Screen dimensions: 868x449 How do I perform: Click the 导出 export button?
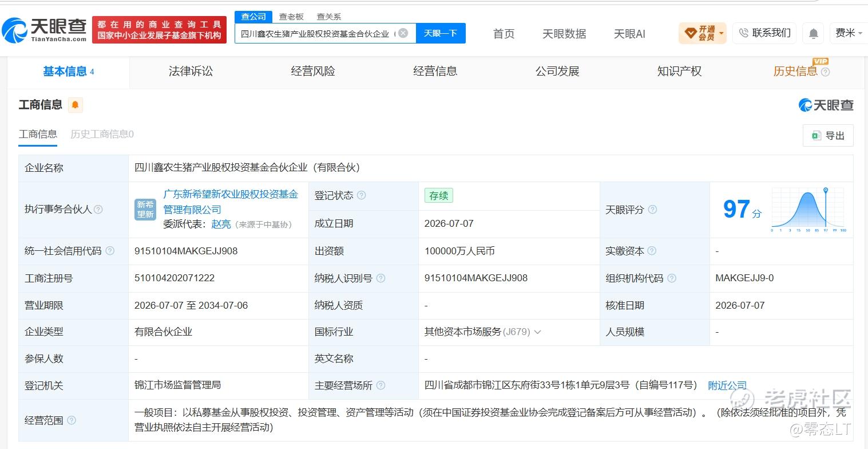point(828,136)
